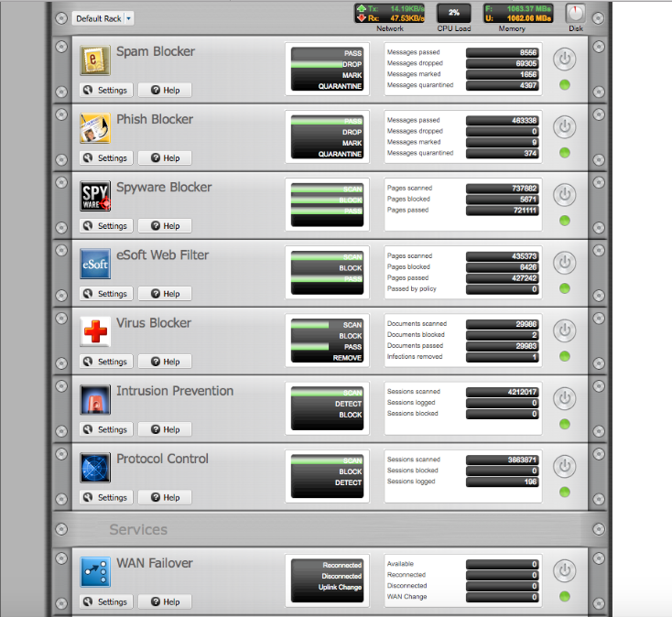Click Phish Blocker activity graph

[x=328, y=136]
